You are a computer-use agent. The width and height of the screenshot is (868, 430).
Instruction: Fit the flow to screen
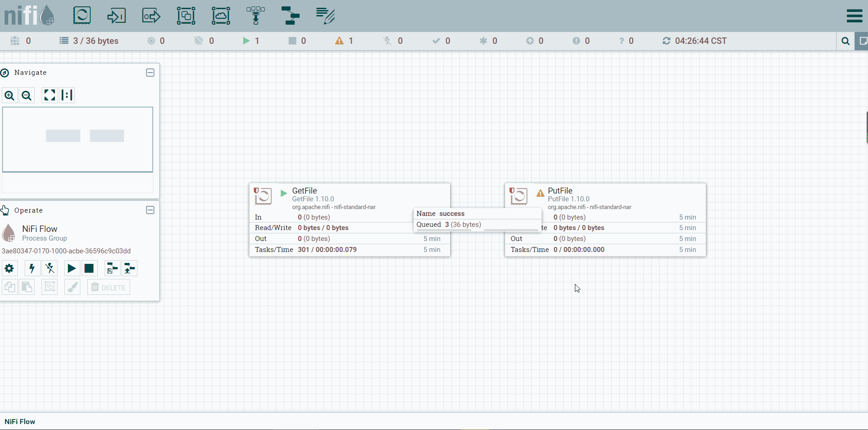tap(49, 95)
